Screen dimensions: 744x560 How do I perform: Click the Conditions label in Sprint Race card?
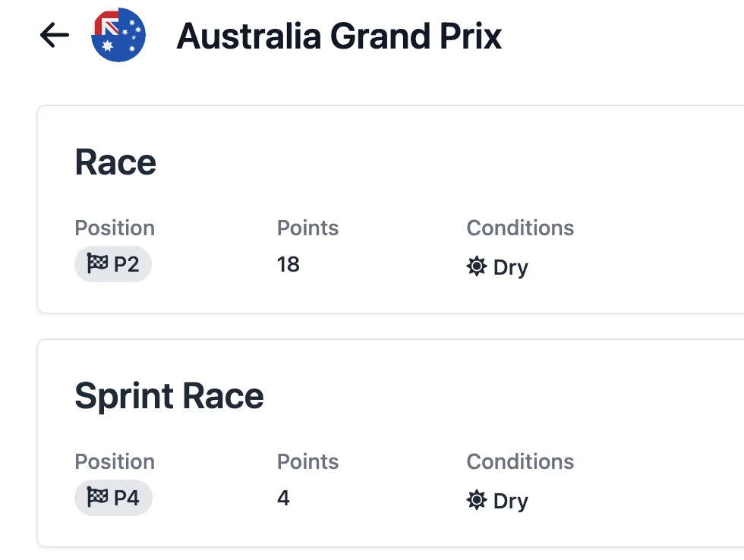pos(520,462)
